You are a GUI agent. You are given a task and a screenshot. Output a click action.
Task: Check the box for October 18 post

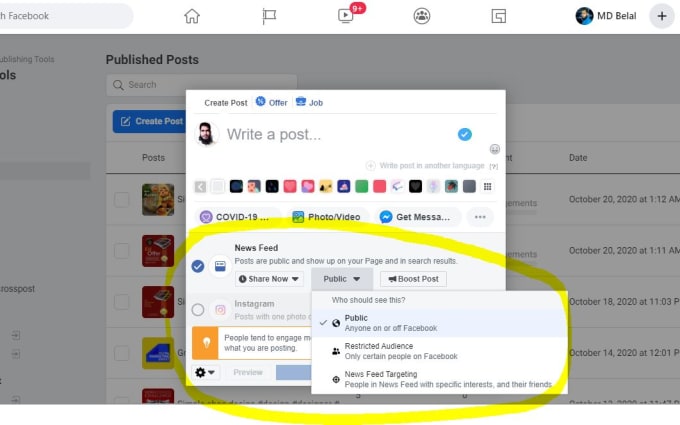[x=121, y=302]
